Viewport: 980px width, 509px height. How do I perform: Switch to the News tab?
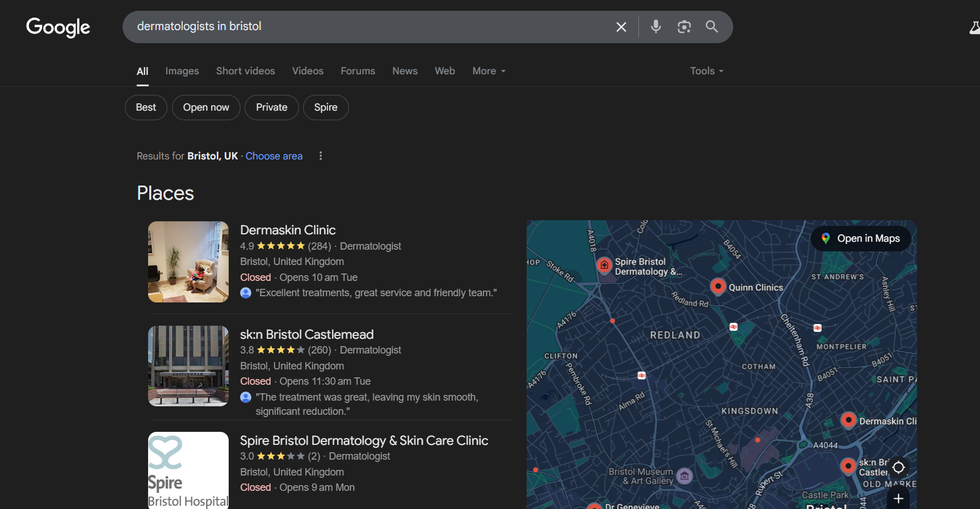click(x=405, y=71)
